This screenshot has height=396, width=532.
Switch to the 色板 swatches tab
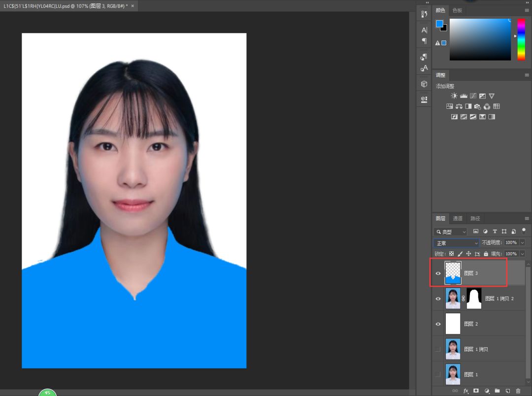tap(457, 10)
